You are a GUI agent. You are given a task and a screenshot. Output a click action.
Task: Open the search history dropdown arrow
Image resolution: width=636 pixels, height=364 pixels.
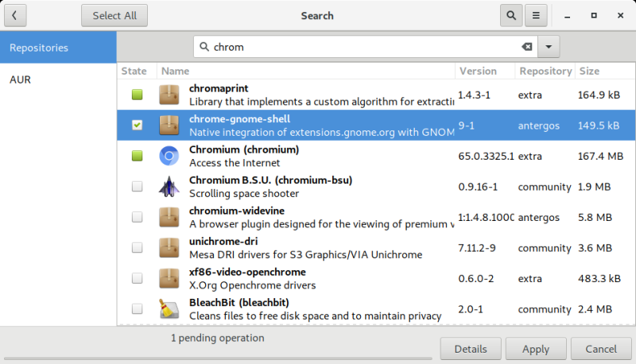coord(549,47)
